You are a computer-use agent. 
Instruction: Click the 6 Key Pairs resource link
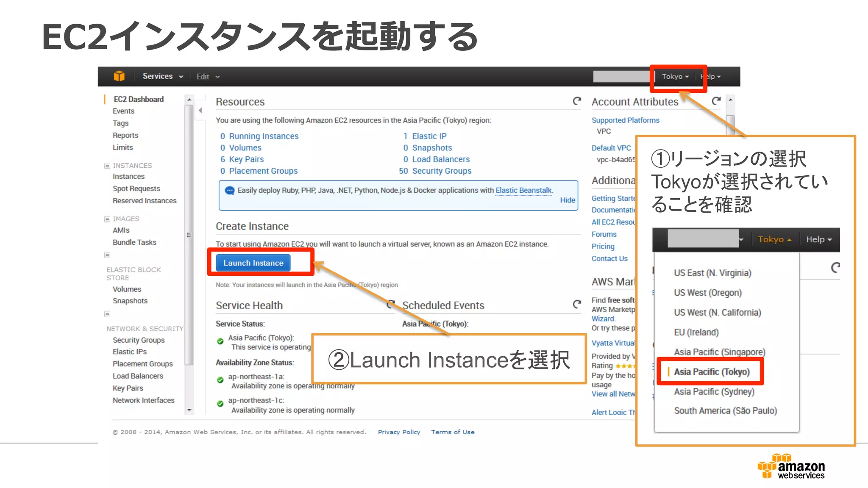pos(242,159)
